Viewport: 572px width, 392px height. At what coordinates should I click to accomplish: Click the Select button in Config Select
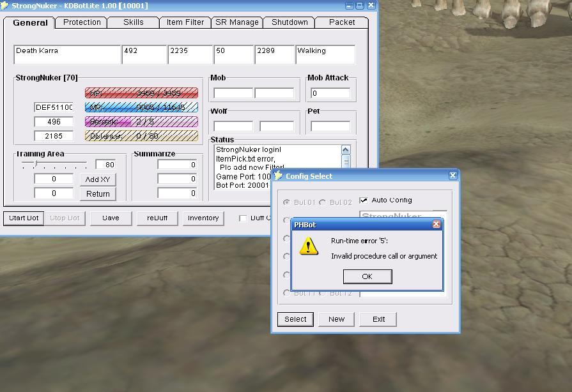pyautogui.click(x=295, y=319)
